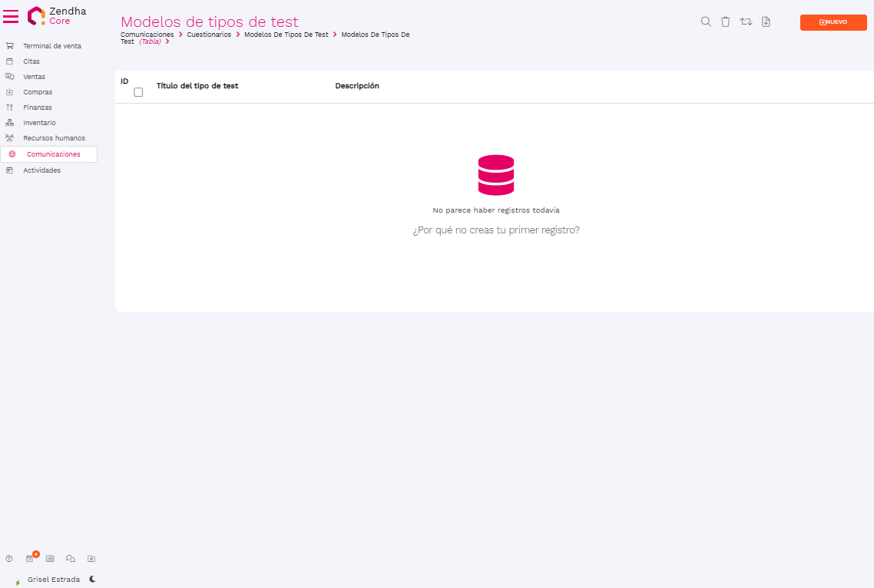Select Comunicaciones in the sidebar menu

pyautogui.click(x=53, y=154)
